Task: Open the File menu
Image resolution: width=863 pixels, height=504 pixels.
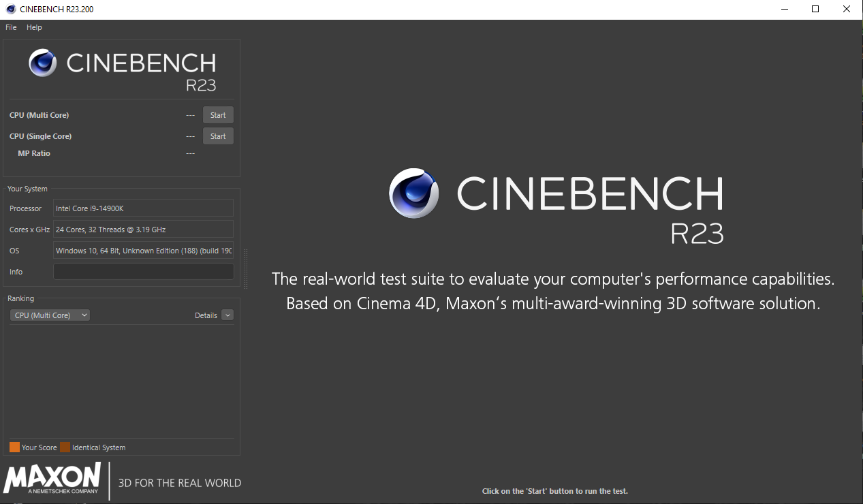Action: coord(11,27)
